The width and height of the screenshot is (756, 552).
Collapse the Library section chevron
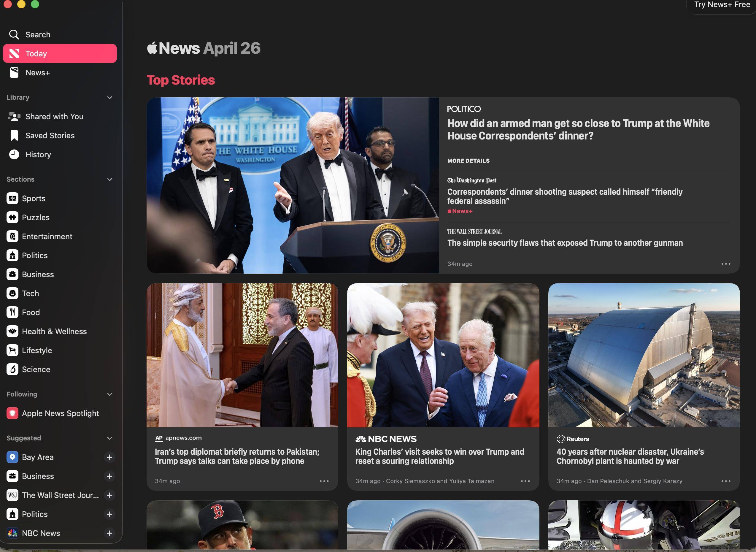(x=109, y=98)
